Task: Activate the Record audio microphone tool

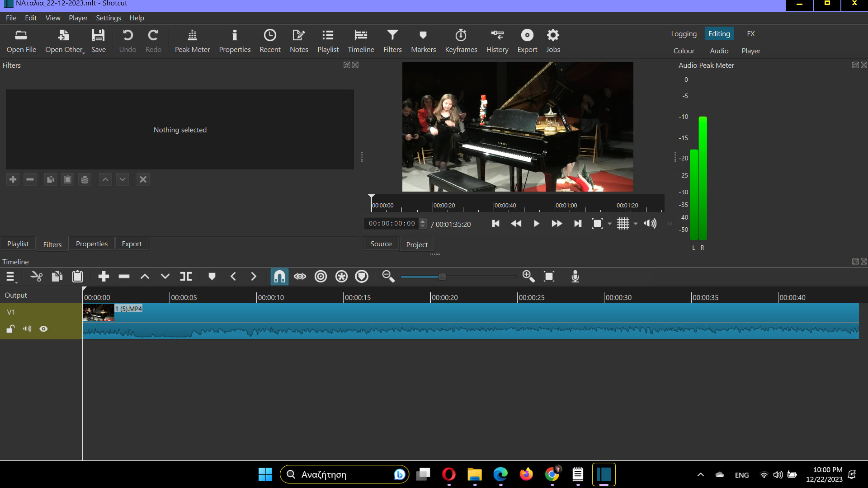Action: click(x=575, y=276)
